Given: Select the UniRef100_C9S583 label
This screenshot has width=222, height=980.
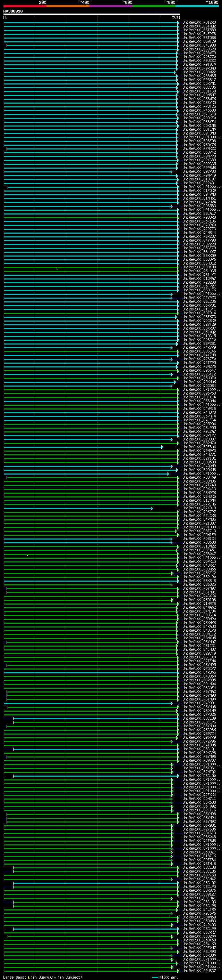Looking at the screenshot, I should tap(199, 206).
